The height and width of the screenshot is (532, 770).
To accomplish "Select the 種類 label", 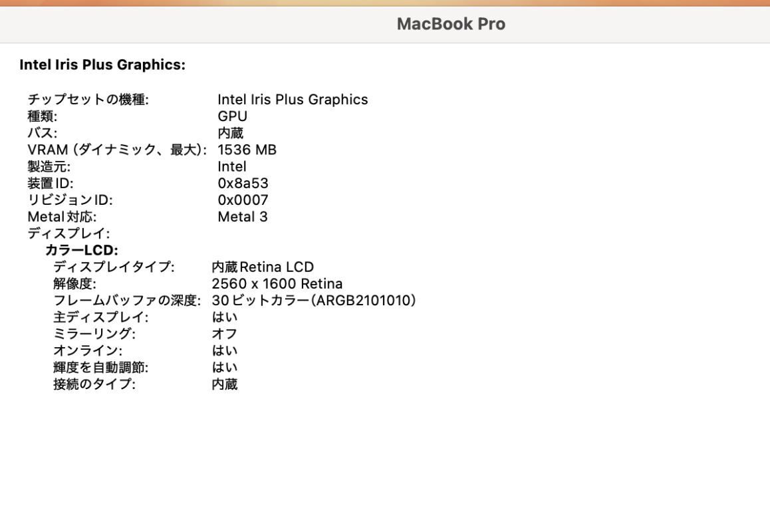I will (x=43, y=116).
